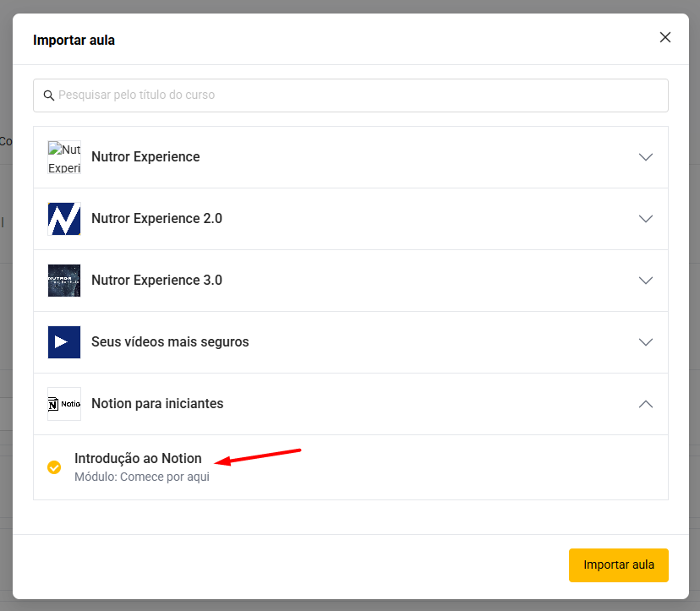700x611 pixels.
Task: Uncheck the Introdução ao Notion lesson checkmark
Action: pos(54,467)
